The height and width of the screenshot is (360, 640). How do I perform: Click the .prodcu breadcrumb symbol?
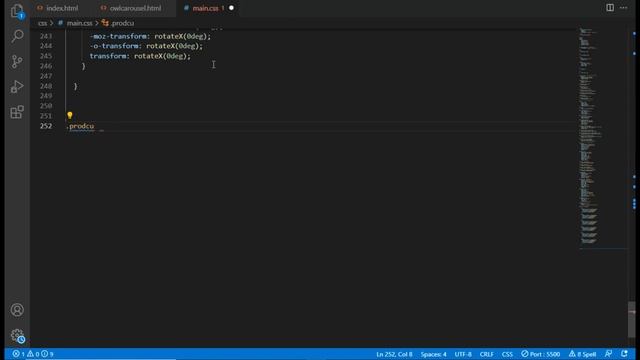pyautogui.click(x=122, y=23)
